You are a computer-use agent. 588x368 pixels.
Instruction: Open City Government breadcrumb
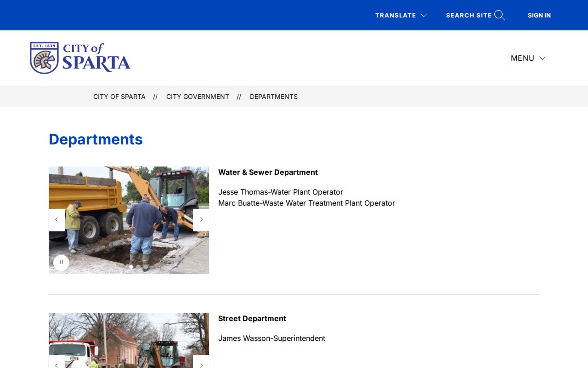tap(198, 97)
